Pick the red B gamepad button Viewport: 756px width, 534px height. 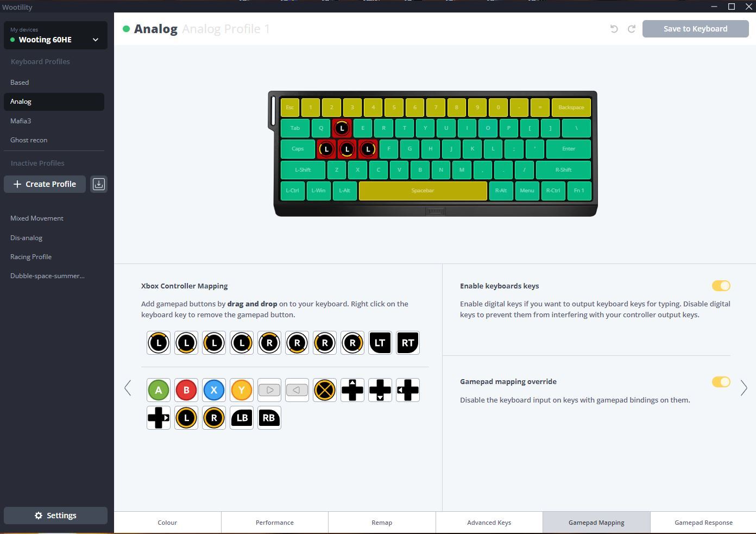(x=186, y=390)
